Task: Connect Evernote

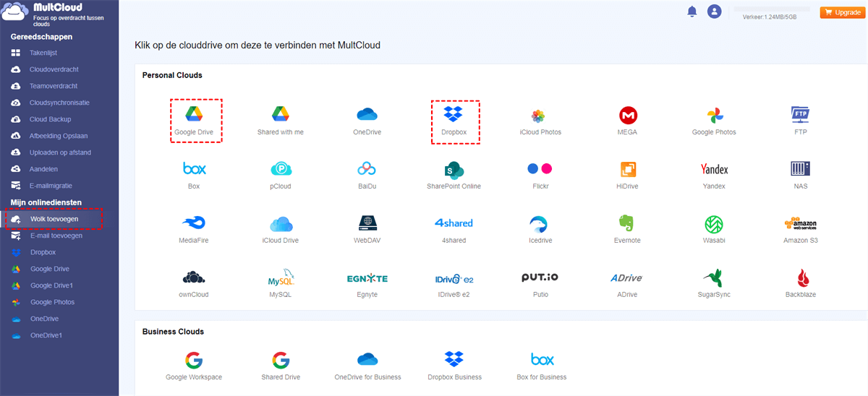Action: (628, 229)
